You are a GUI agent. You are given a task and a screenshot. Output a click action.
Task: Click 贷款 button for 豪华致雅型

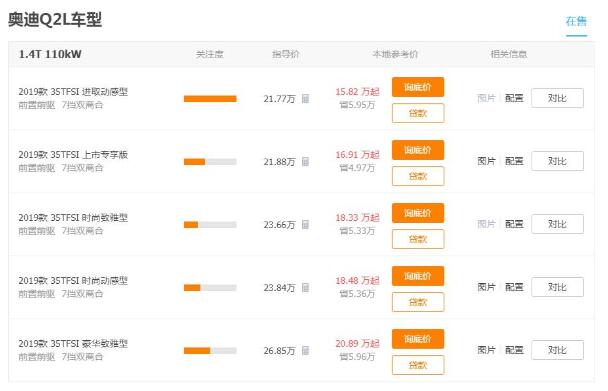(418, 365)
